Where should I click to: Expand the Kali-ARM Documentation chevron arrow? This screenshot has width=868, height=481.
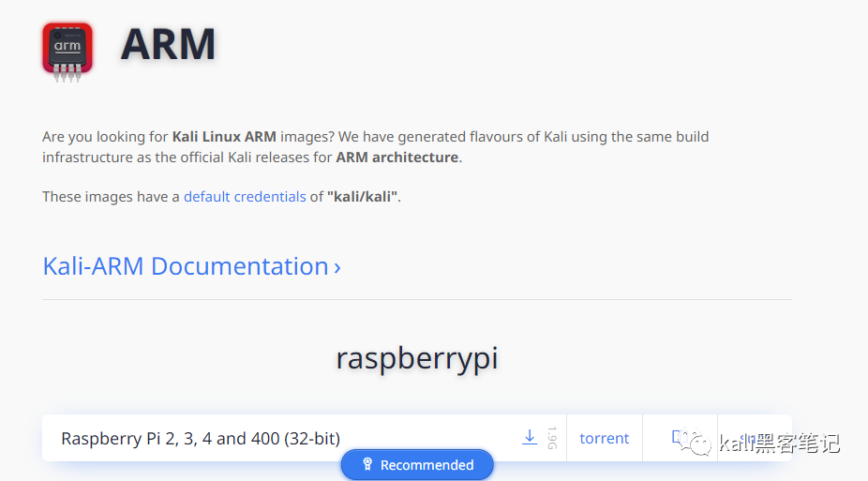pos(337,268)
